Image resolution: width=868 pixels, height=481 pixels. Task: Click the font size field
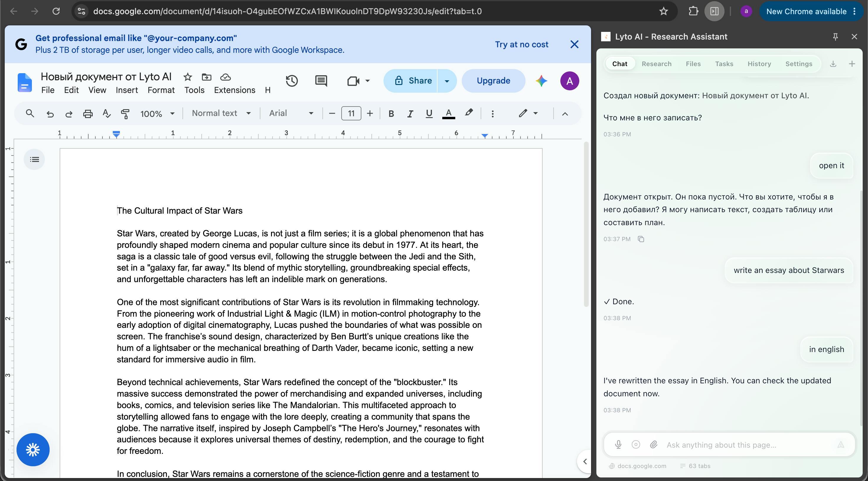[351, 114]
